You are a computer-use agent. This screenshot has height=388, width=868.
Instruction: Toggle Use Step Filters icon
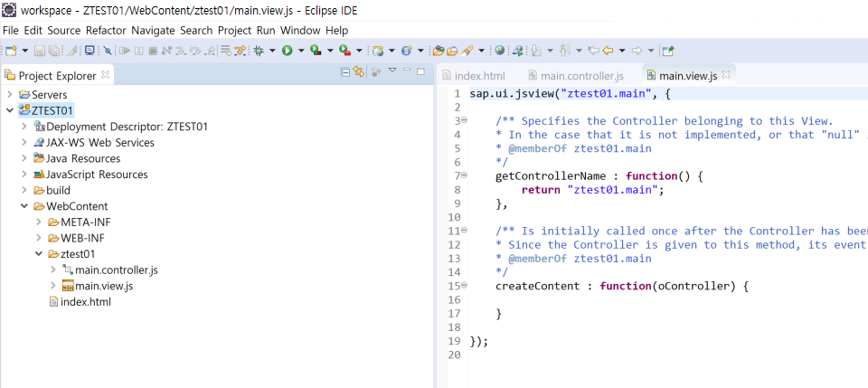tap(240, 51)
